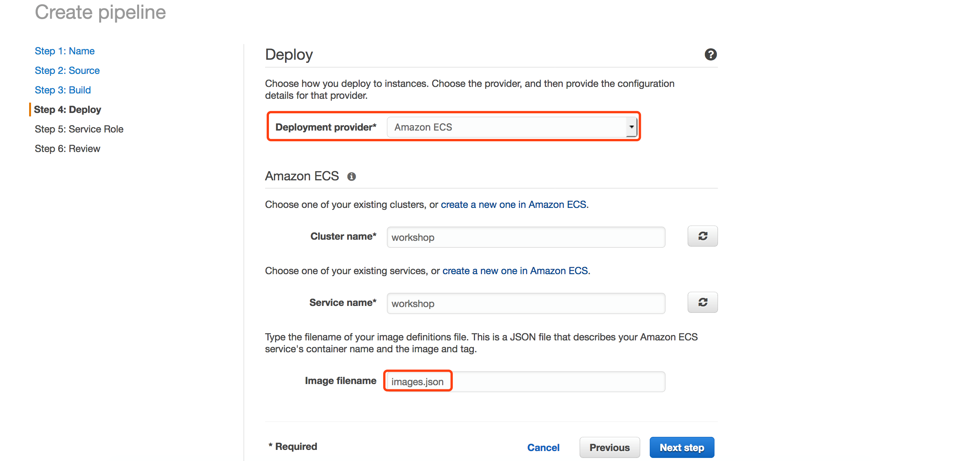980x461 pixels.
Task: Click the Amazon ECS info icon
Action: pyautogui.click(x=351, y=177)
